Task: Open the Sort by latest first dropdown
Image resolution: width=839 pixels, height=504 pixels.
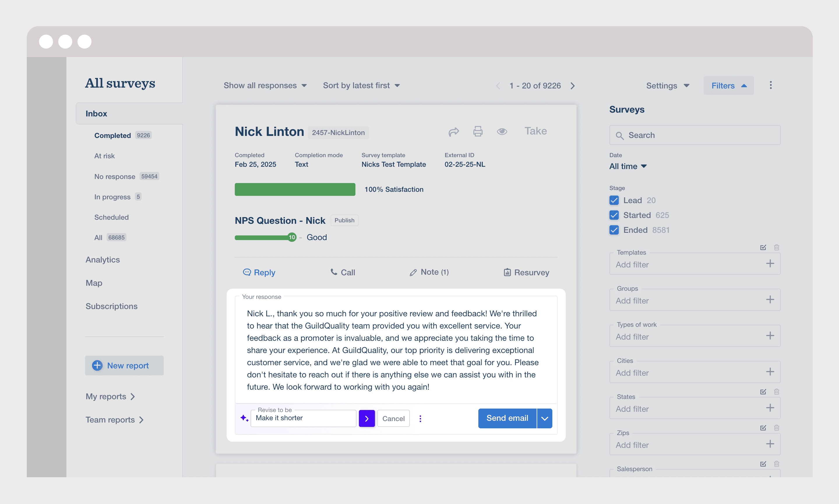Action: [361, 86]
